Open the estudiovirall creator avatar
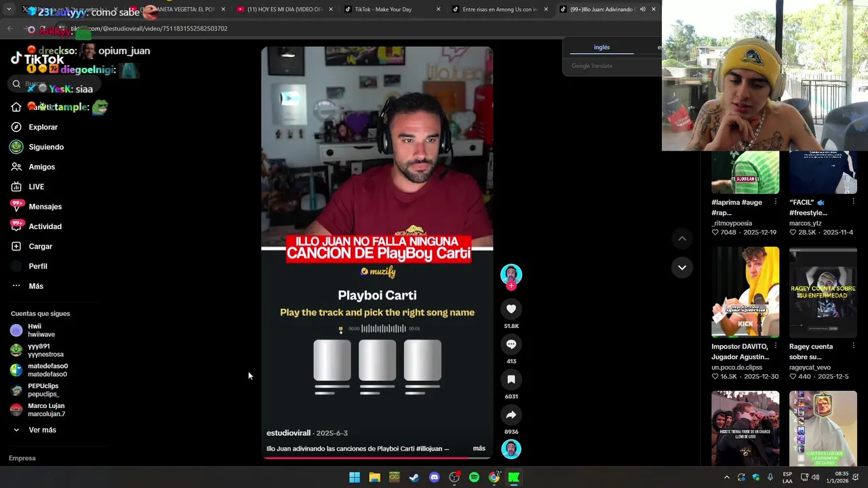Image resolution: width=868 pixels, height=488 pixels. pyautogui.click(x=511, y=274)
